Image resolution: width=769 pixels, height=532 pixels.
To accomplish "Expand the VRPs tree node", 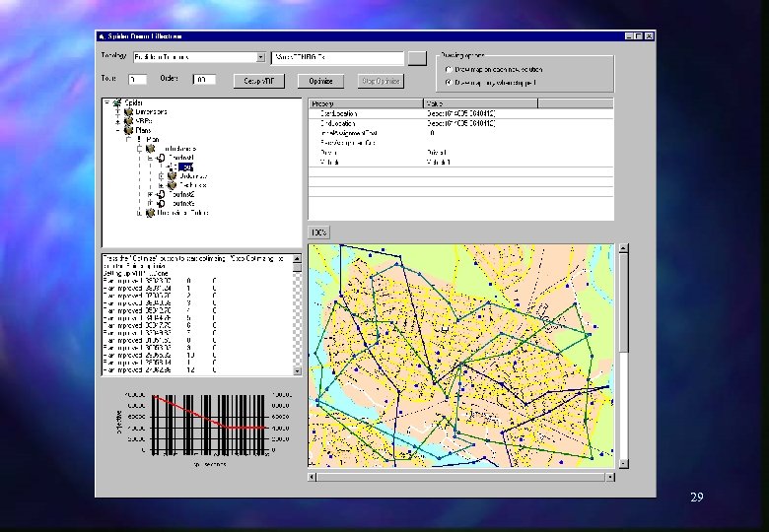I will [x=116, y=121].
